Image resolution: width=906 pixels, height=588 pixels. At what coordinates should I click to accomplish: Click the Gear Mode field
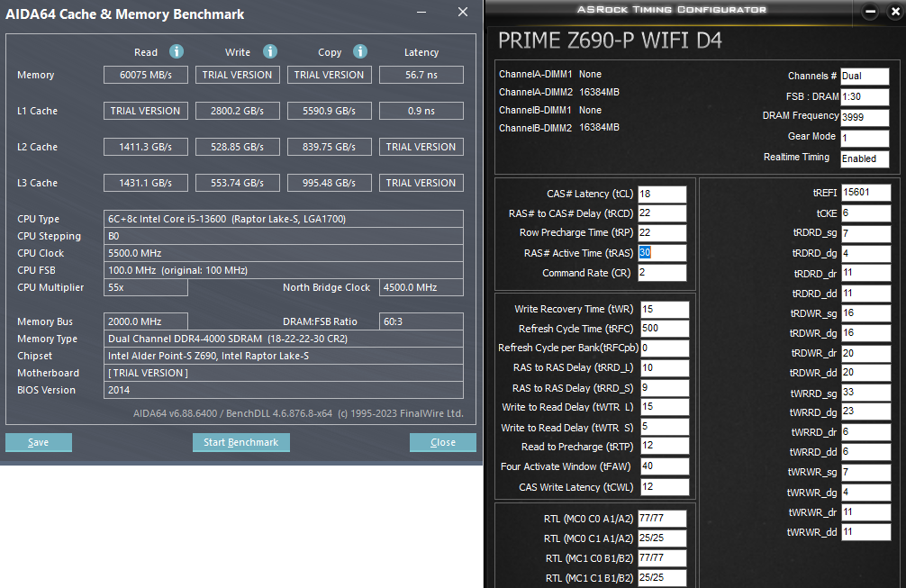[865, 138]
